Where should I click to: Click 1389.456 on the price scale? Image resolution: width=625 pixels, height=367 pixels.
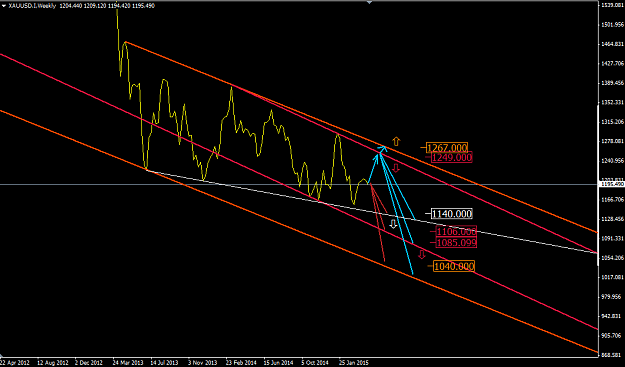(x=613, y=83)
